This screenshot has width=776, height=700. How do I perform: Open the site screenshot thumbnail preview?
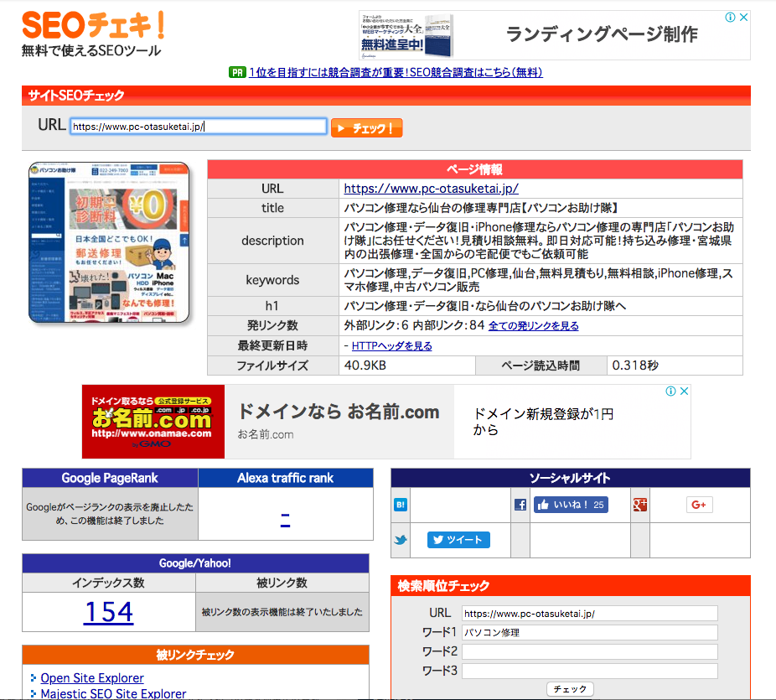click(x=109, y=242)
